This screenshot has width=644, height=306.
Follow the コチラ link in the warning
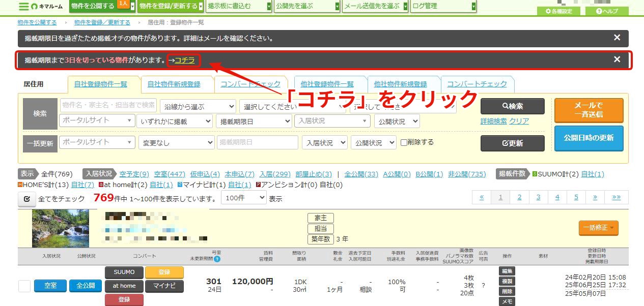[185, 60]
